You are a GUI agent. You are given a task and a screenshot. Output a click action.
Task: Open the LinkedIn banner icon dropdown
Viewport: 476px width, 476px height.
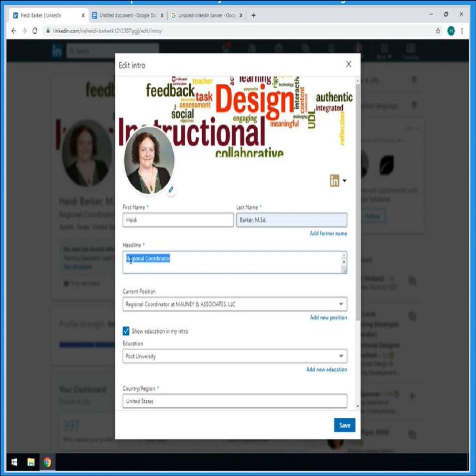(338, 181)
